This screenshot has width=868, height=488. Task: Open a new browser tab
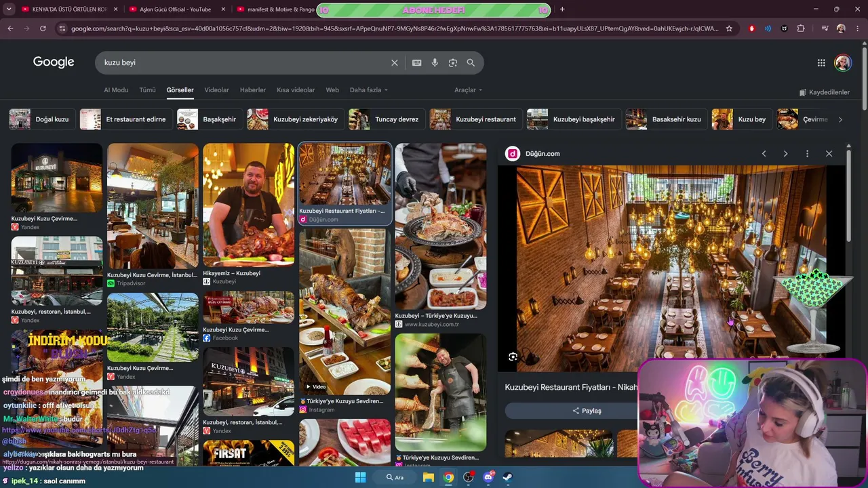562,9
